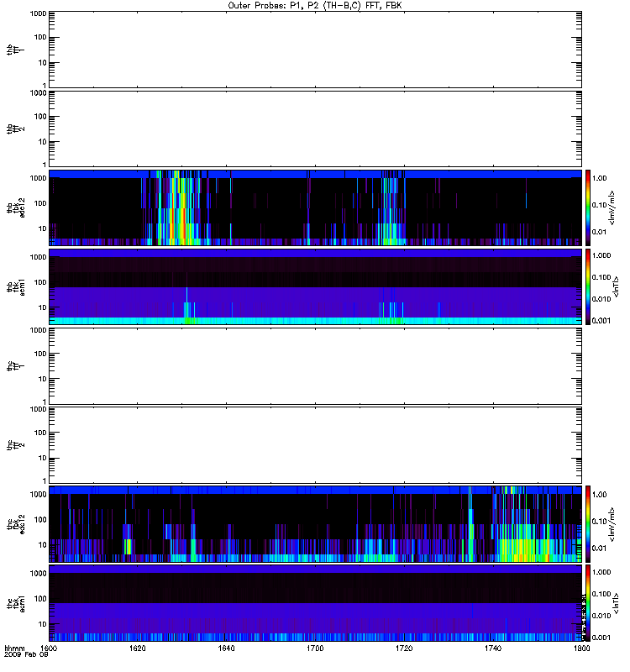Click the 0.01 label on thb edc12 color bar
The image size is (630, 672).
(600, 232)
